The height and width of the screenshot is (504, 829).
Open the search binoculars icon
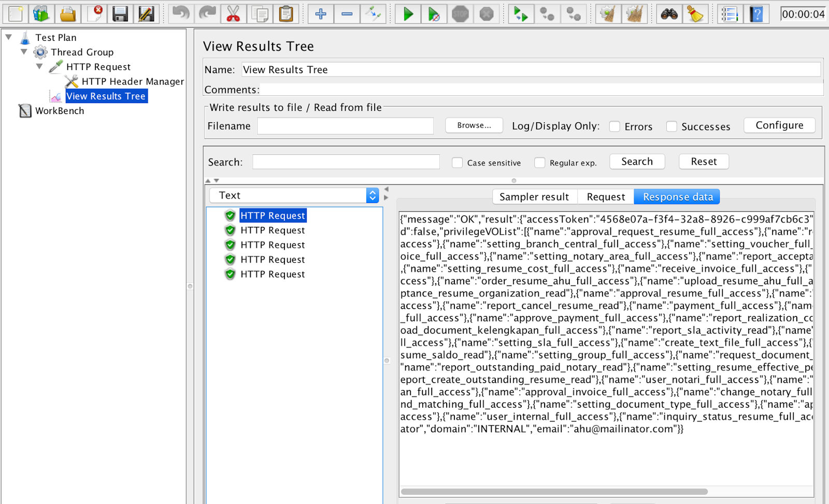(669, 14)
